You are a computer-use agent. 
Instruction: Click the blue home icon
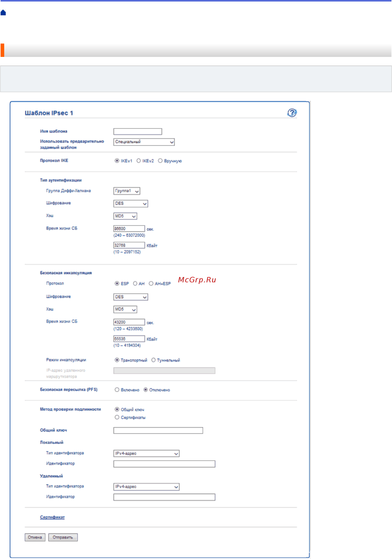pos(3,13)
